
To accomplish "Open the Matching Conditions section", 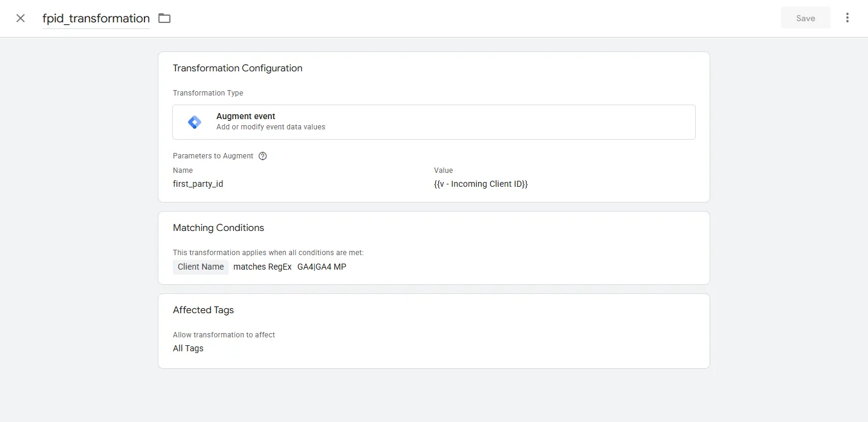I will pos(434,248).
